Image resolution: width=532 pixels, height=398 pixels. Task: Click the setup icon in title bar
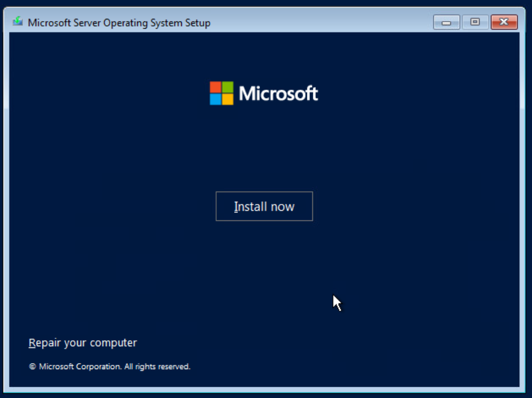17,22
